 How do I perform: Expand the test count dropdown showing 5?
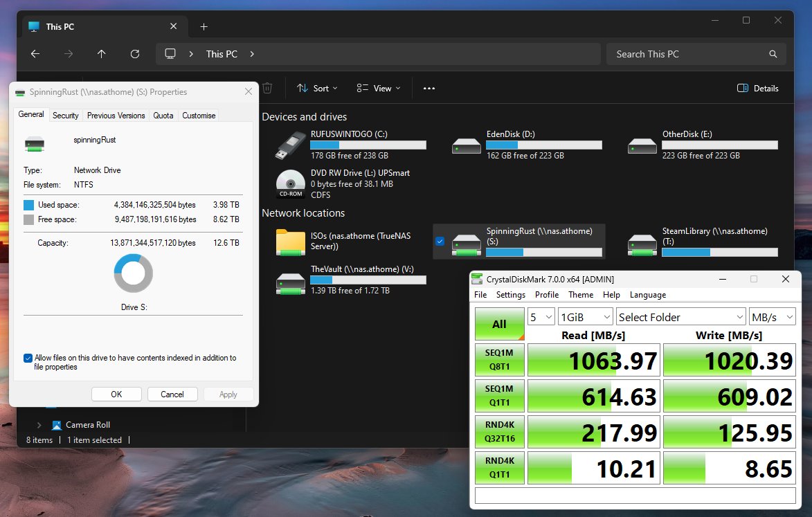tap(541, 317)
